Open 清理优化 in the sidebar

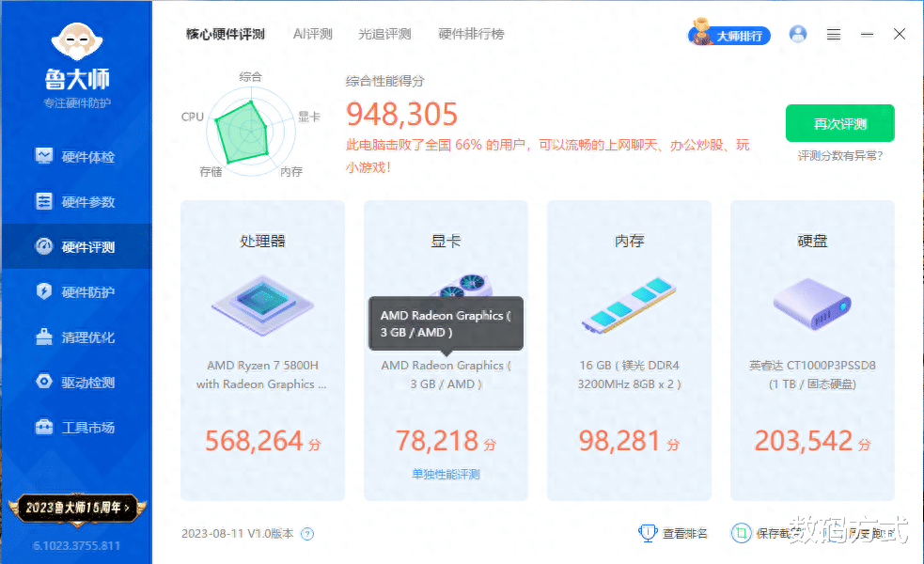pos(75,337)
